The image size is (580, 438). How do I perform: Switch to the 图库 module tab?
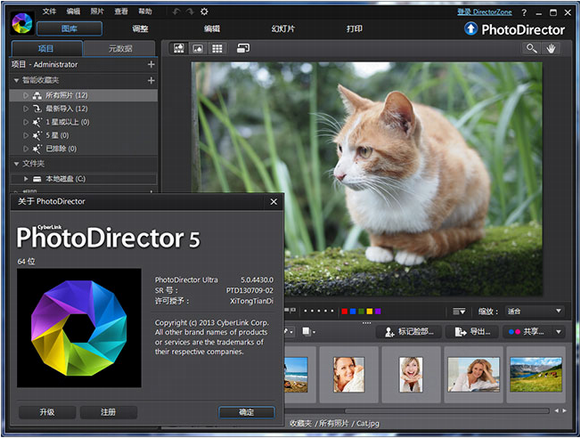(70, 28)
